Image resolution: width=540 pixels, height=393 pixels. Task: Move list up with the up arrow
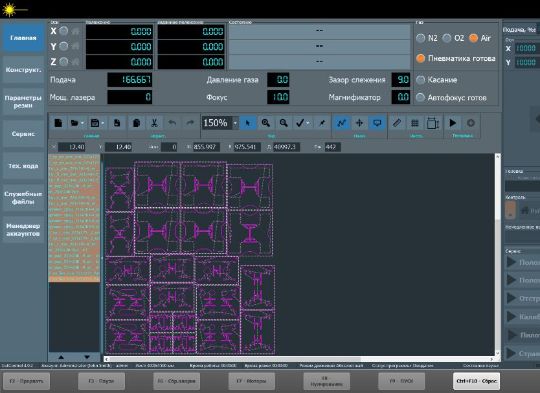(61, 357)
